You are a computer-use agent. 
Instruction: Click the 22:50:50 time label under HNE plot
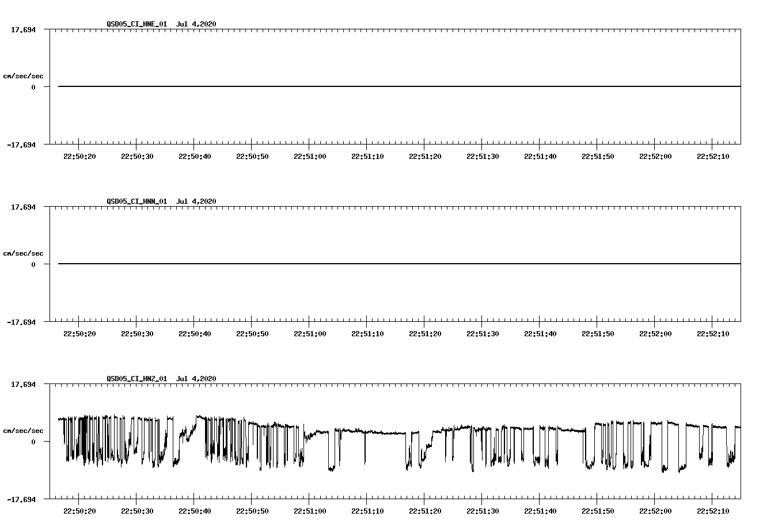(252, 157)
